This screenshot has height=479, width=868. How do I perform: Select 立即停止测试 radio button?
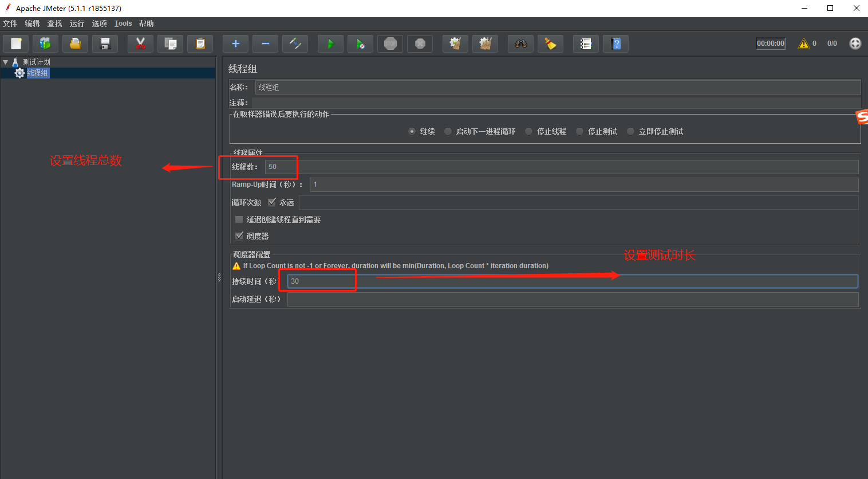[630, 131]
